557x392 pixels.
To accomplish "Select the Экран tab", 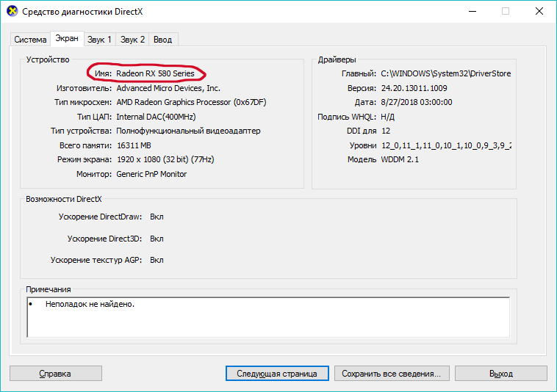I will click(x=67, y=38).
